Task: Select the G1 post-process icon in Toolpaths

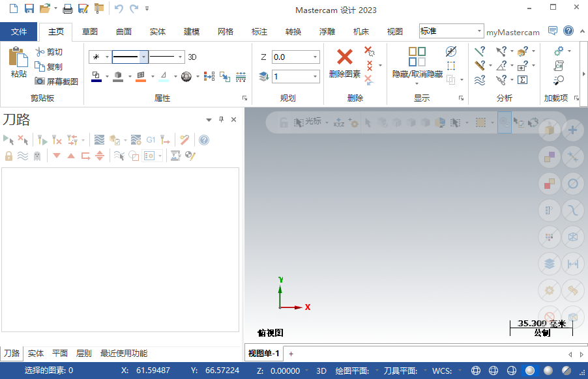Action: click(x=151, y=139)
